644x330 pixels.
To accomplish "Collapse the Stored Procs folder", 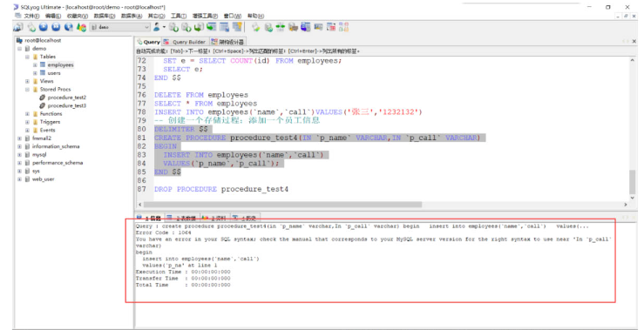I will pyautogui.click(x=28, y=90).
